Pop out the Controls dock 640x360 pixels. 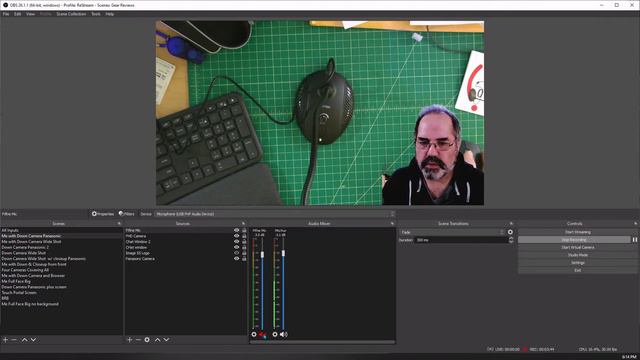(x=636, y=224)
